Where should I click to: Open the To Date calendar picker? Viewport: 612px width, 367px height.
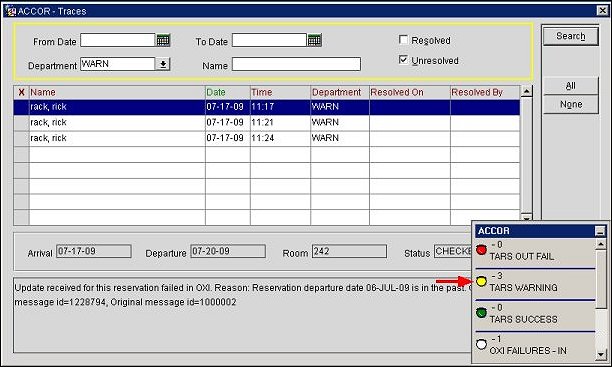[x=315, y=40]
